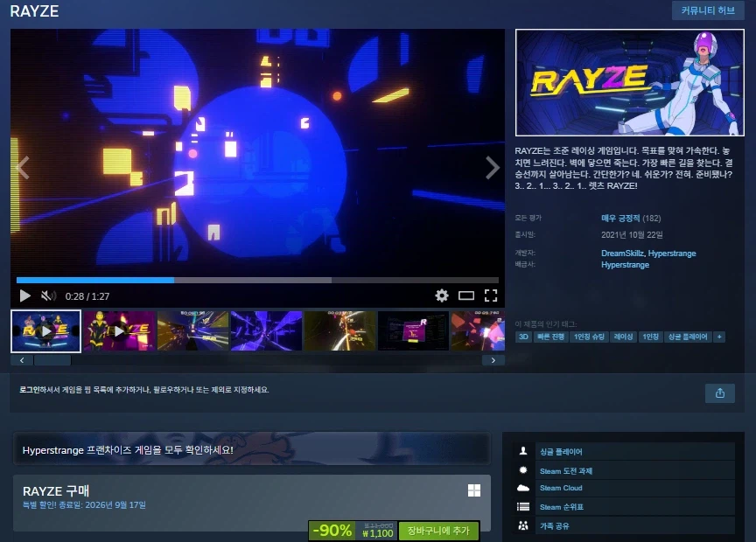This screenshot has width=756, height=542.
Task: Select the 1인칭 tag
Action: point(650,337)
